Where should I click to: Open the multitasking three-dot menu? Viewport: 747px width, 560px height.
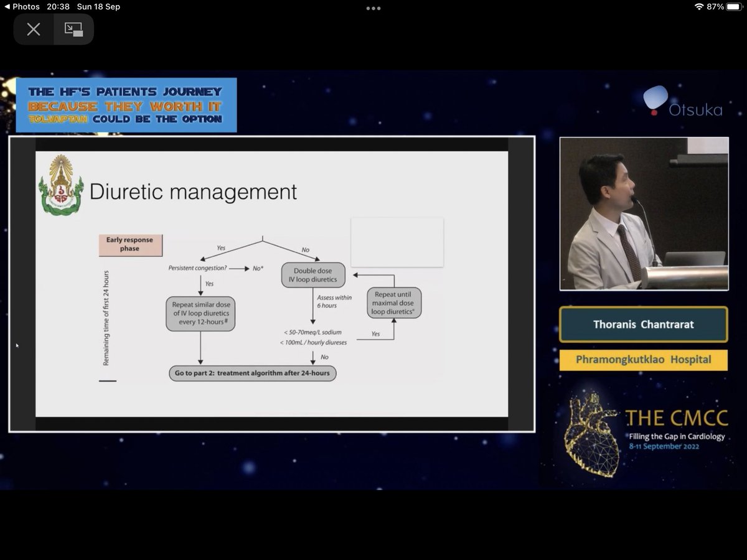(374, 8)
